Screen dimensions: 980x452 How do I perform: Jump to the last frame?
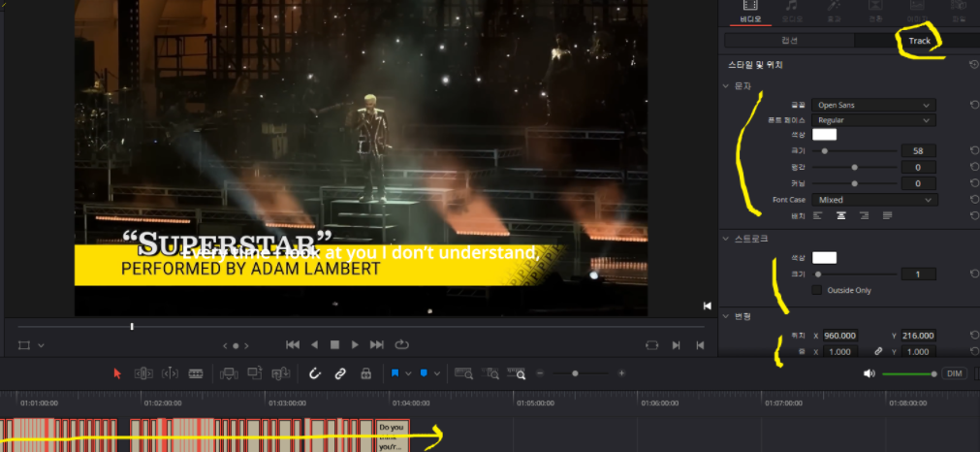click(x=377, y=344)
